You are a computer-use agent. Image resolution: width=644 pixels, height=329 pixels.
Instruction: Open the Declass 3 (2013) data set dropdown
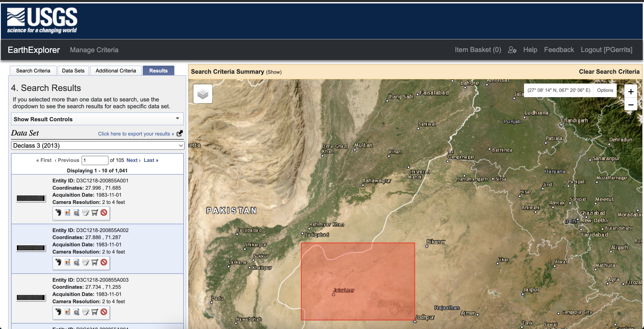pyautogui.click(x=98, y=146)
